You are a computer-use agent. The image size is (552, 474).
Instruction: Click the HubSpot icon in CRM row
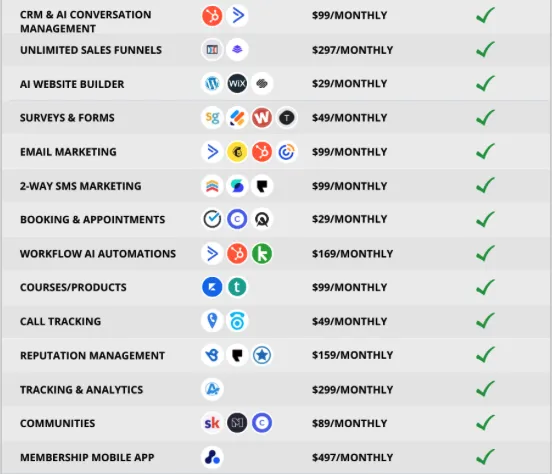point(212,16)
